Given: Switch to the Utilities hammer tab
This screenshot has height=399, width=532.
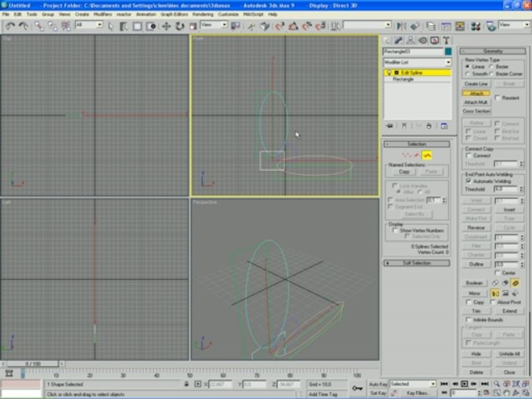Looking at the screenshot, I should (447, 40).
